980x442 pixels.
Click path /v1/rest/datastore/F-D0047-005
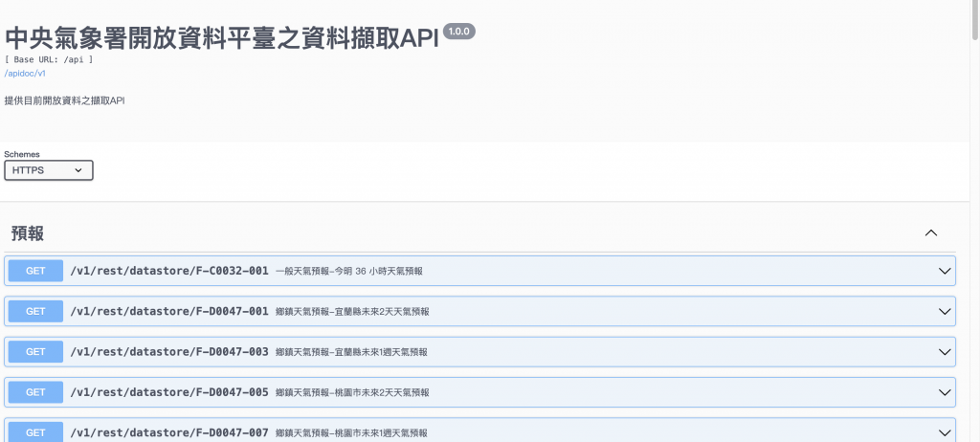(169, 392)
